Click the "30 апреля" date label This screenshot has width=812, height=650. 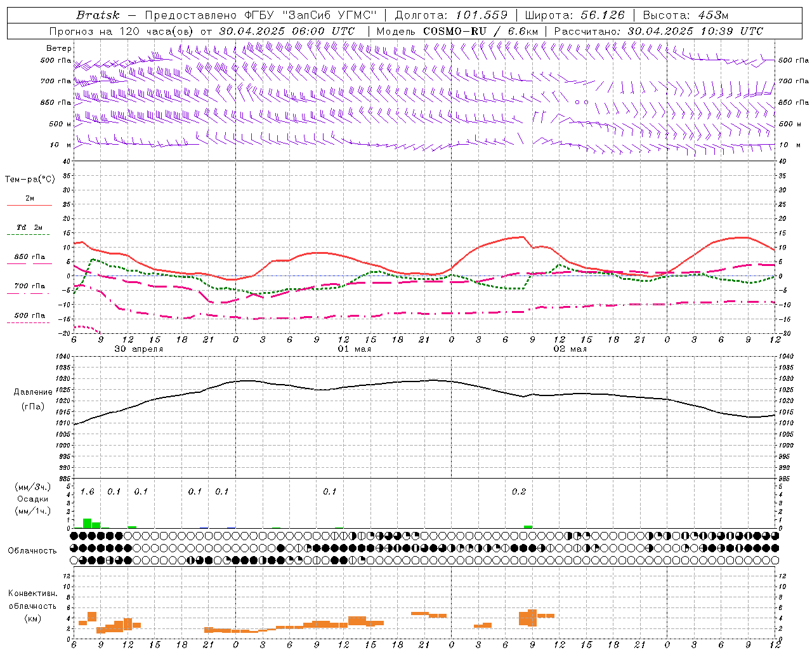click(138, 349)
